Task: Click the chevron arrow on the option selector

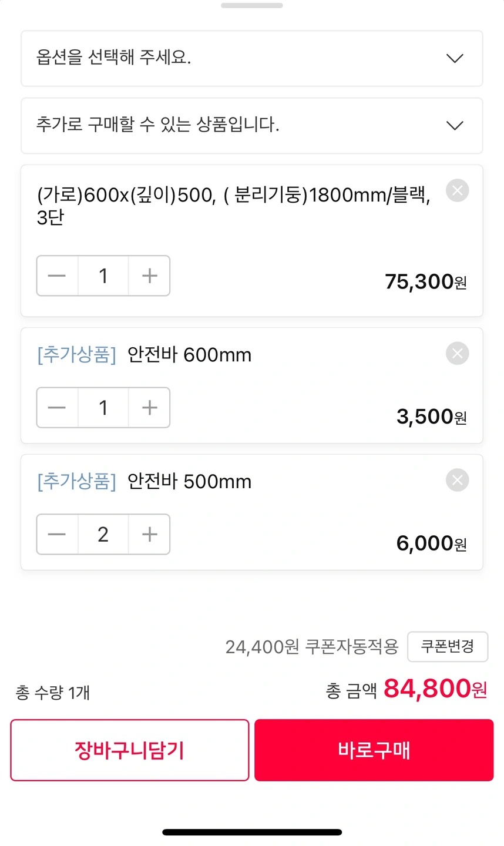Action: coord(455,58)
